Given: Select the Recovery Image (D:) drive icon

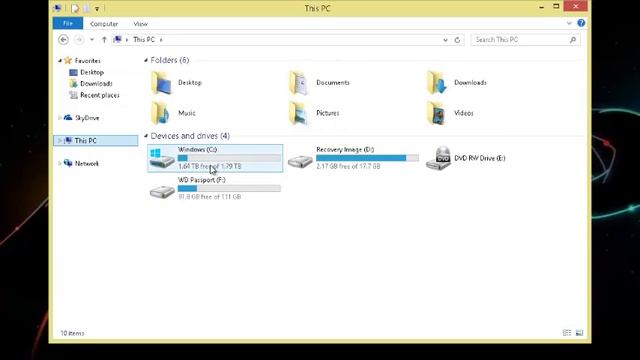Looking at the screenshot, I should pyautogui.click(x=300, y=161).
